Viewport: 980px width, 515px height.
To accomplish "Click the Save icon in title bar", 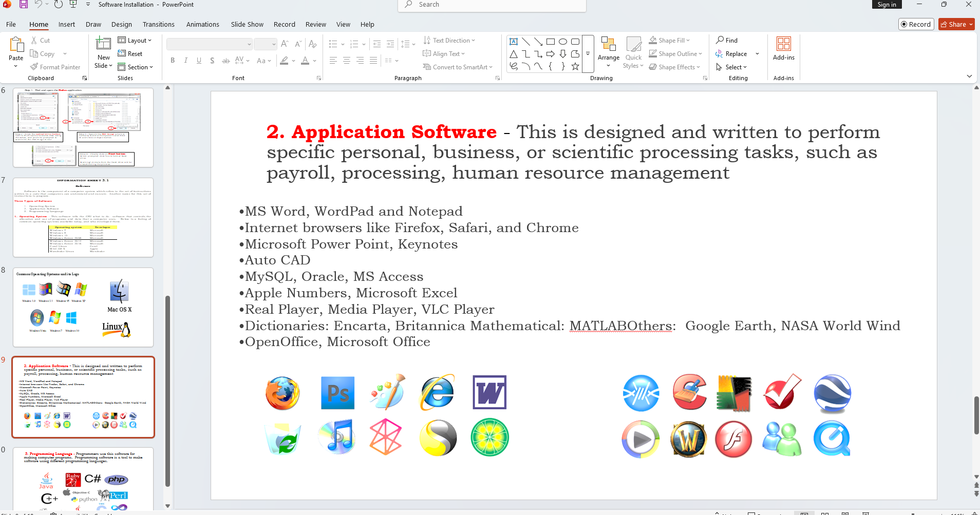I will [24, 5].
